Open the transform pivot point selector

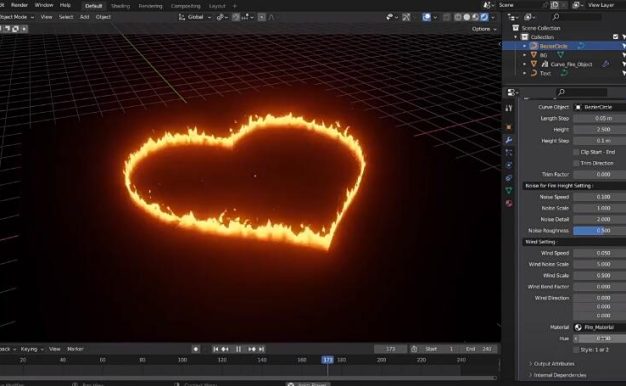click(x=221, y=17)
